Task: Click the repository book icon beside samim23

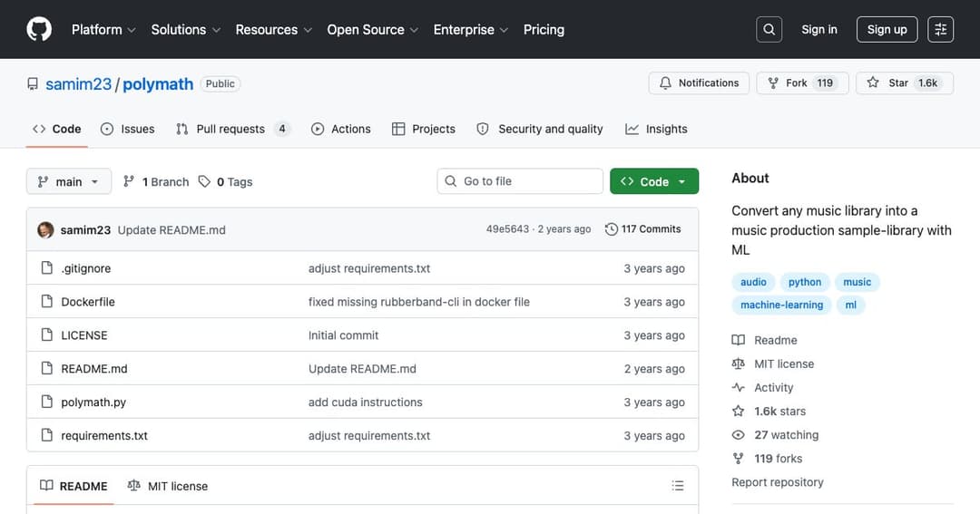Action: [33, 83]
